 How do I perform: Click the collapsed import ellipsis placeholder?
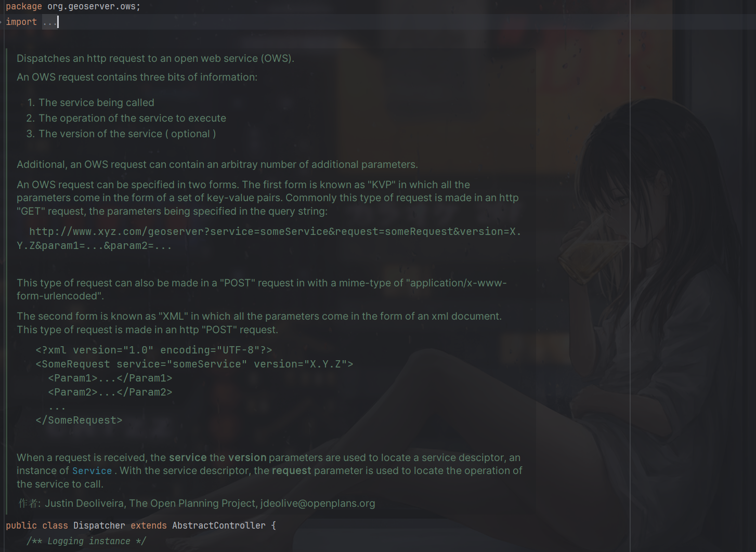click(49, 22)
